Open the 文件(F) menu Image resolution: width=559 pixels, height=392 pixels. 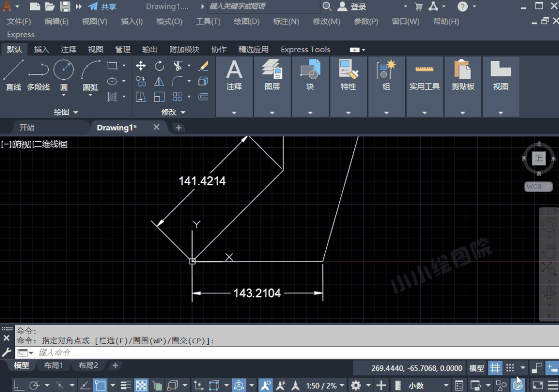[19, 21]
